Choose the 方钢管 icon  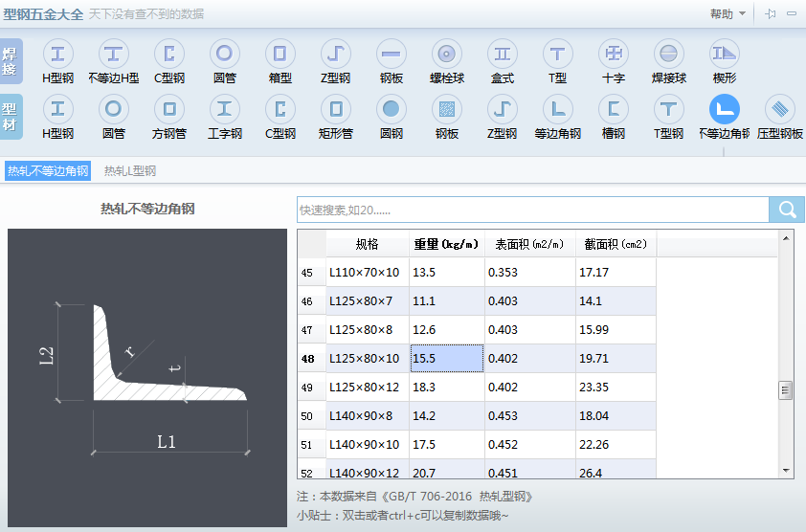[169, 109]
